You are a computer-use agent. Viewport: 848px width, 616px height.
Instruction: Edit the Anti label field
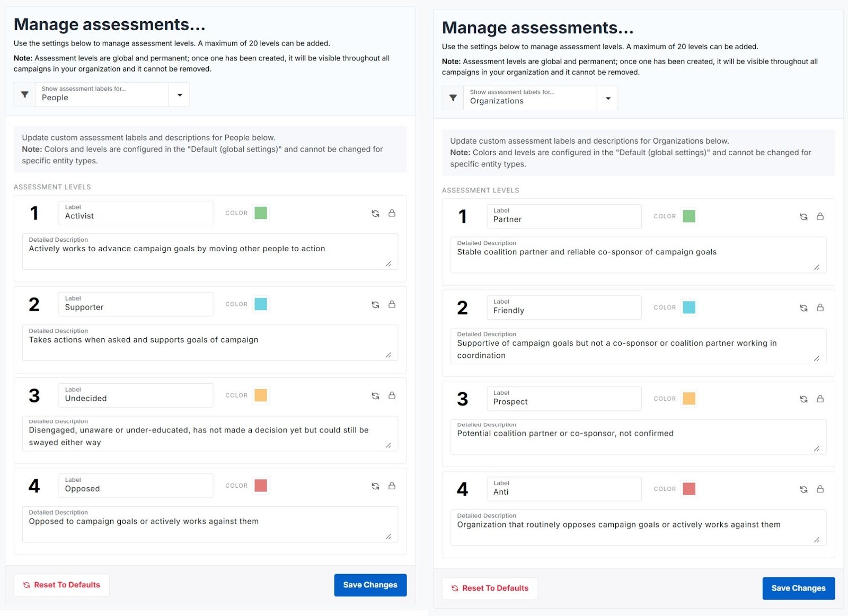(x=564, y=489)
